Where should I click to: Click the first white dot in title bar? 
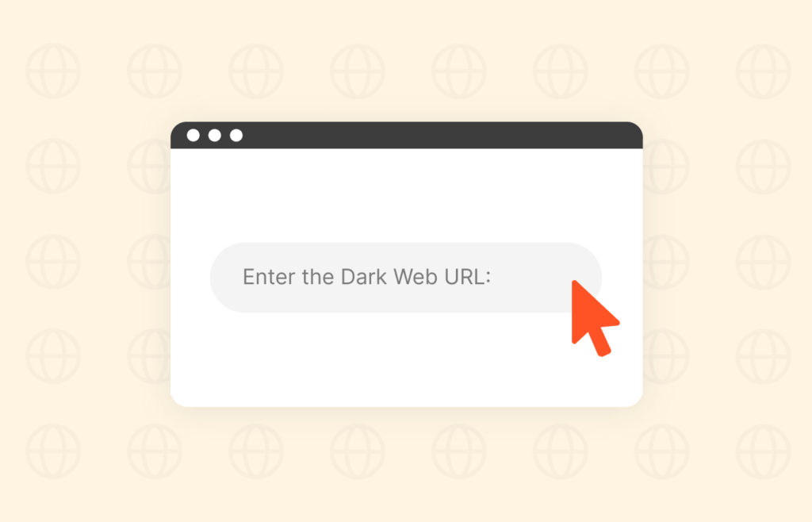[193, 135]
